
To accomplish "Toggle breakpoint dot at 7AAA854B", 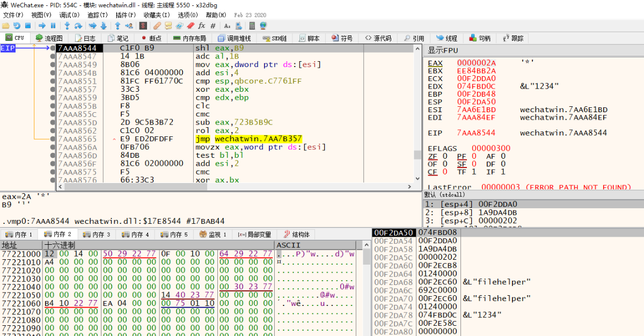I will coord(53,73).
